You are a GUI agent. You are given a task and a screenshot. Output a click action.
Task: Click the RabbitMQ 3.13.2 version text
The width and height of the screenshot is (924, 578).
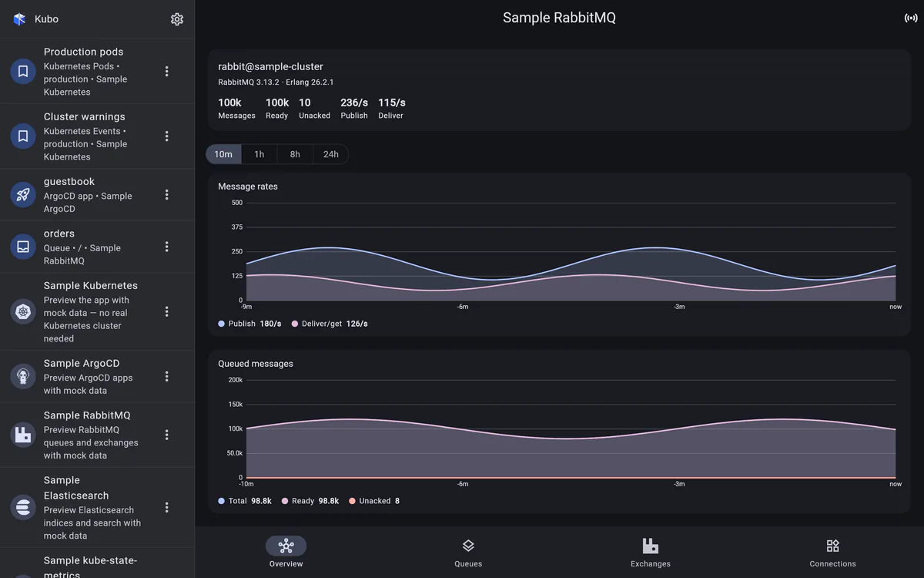pos(250,82)
